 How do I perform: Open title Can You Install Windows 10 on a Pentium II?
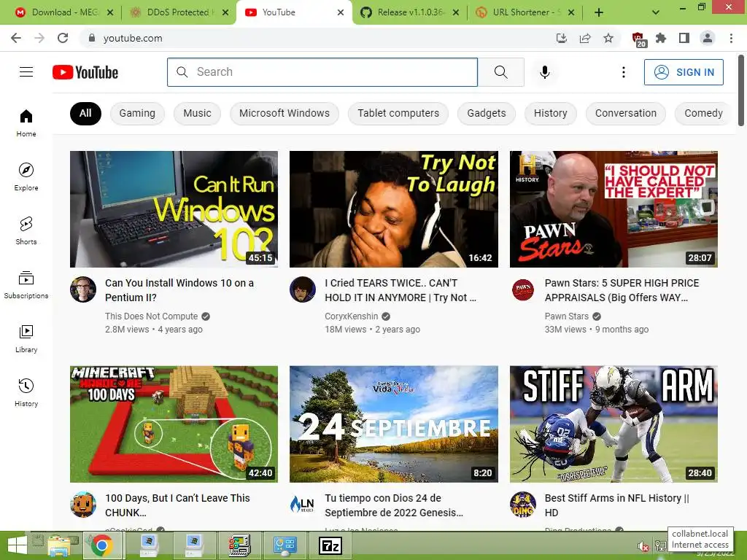point(179,290)
